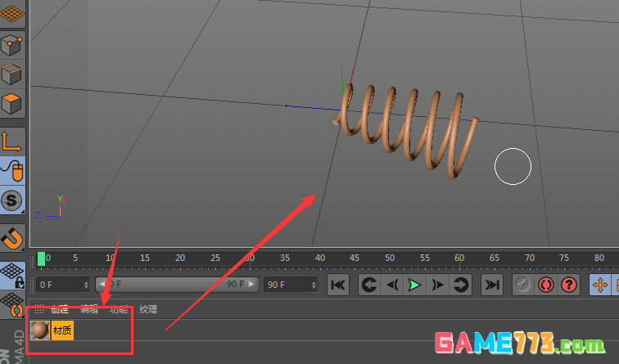619x364 pixels.
Task: Click the end frame 90 F stepper arrows
Action: tap(312, 285)
